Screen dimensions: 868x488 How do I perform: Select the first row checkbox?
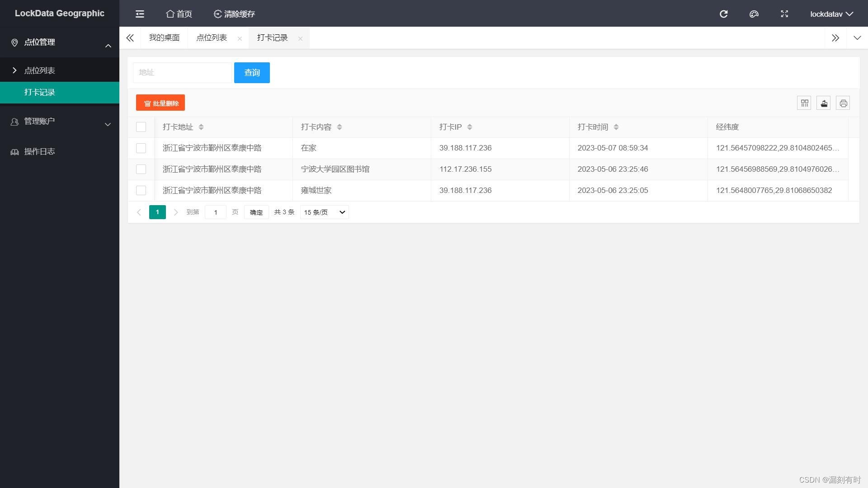[x=142, y=148]
